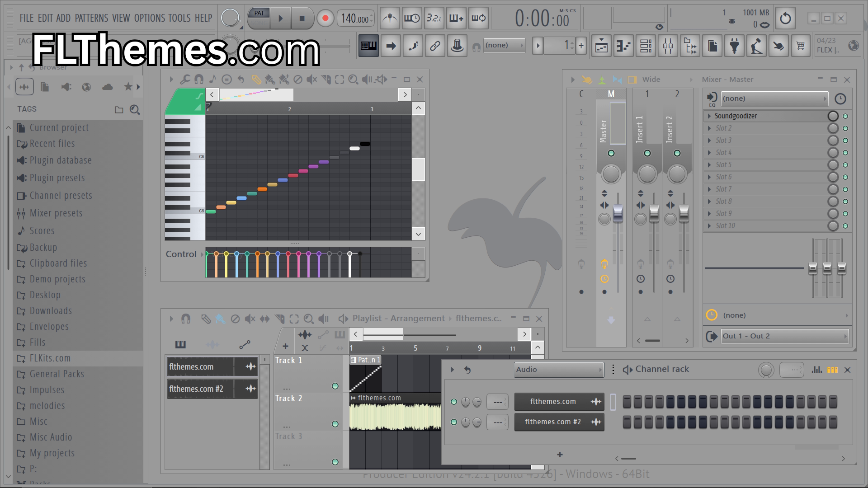Select the pencil draw tool in Piano roll
Image resolution: width=868 pixels, height=488 pixels.
click(256, 80)
